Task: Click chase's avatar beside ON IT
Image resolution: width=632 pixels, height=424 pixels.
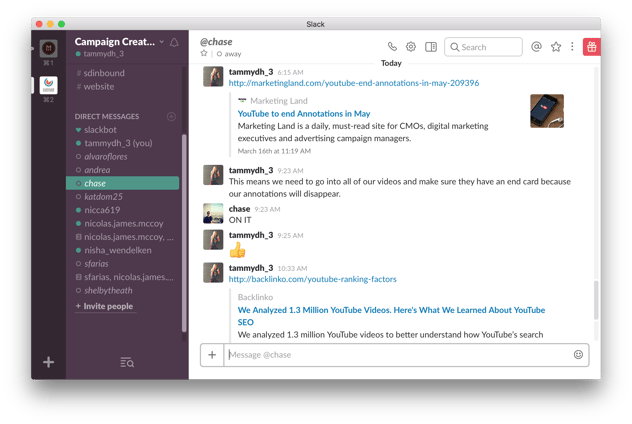Action: (x=213, y=213)
